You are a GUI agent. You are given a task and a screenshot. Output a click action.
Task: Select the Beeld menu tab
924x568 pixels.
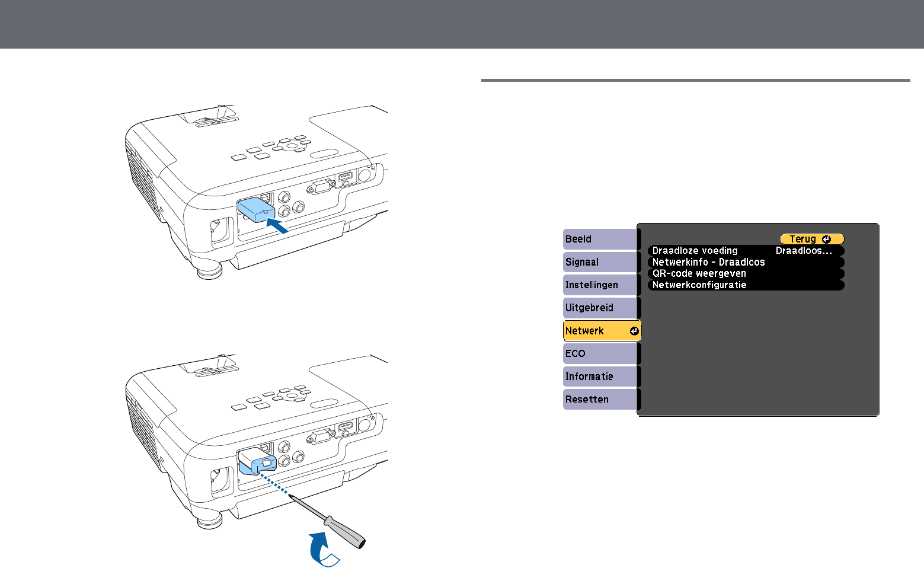click(x=599, y=239)
